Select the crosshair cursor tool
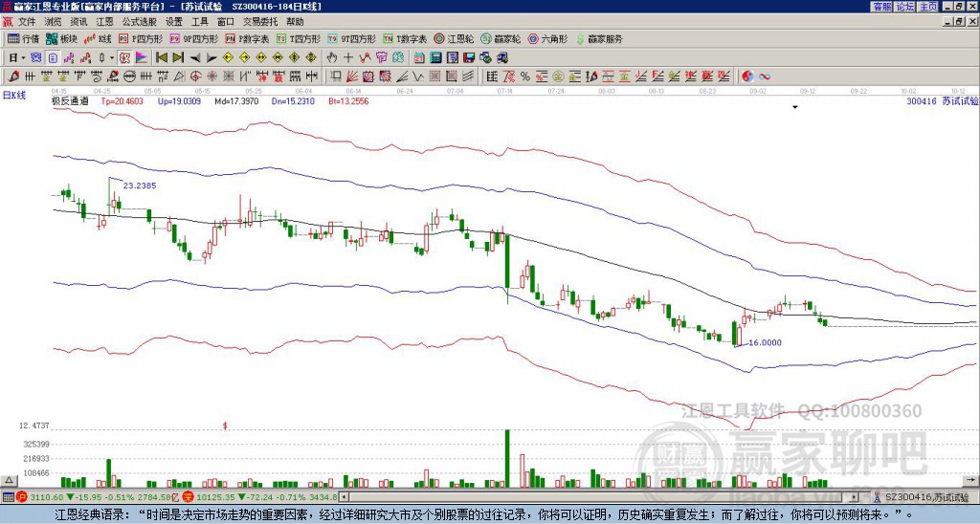Image resolution: width=980 pixels, height=524 pixels. click(x=348, y=58)
